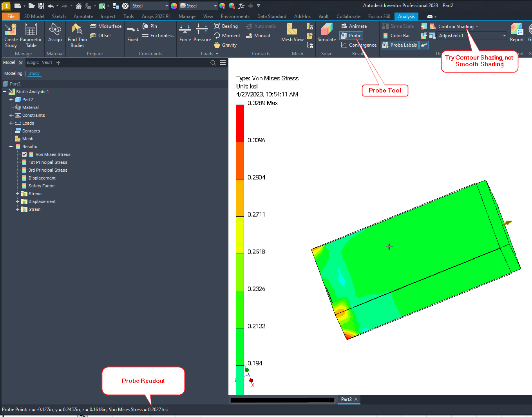Open the Adjusted x1 scale dropdown
This screenshot has width=532, height=417.
(504, 35)
